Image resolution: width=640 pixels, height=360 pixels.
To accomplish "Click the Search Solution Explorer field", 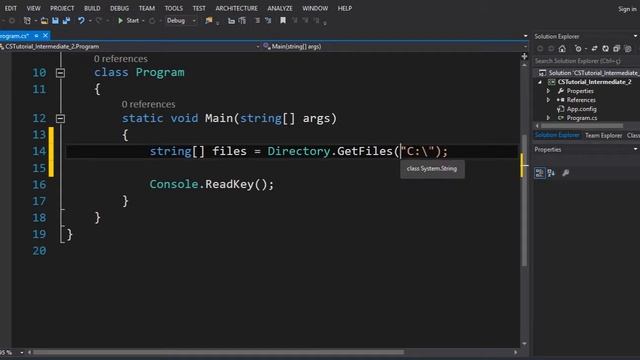I will (586, 61).
